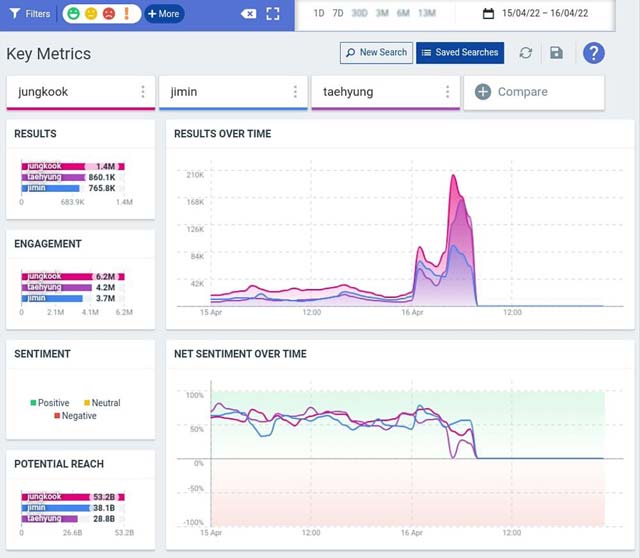Image resolution: width=640 pixels, height=558 pixels.
Task: Open the jimin card options menu
Action: (295, 91)
